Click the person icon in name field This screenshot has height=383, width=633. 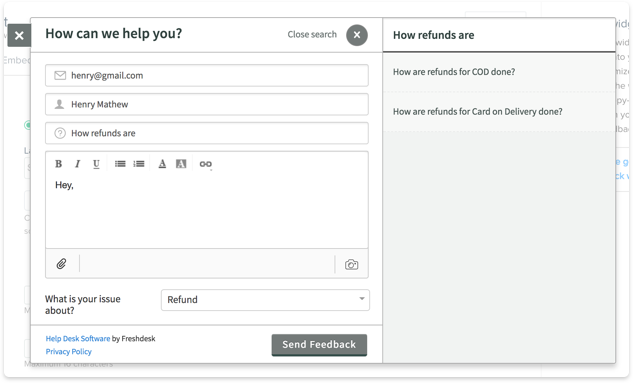[59, 105]
